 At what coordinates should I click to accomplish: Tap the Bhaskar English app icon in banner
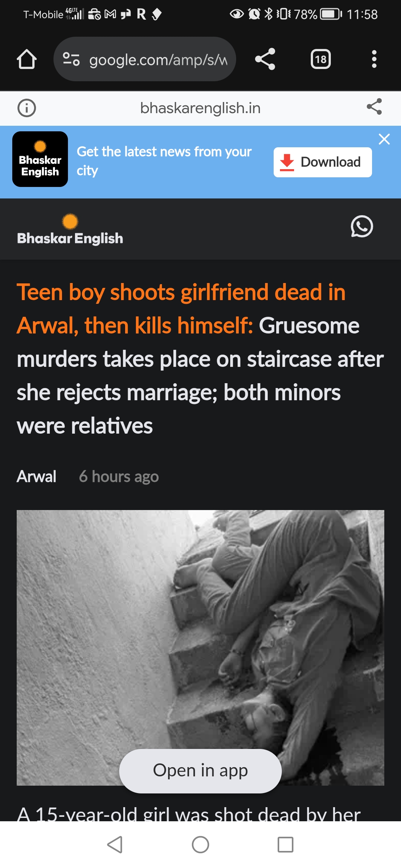tap(40, 159)
